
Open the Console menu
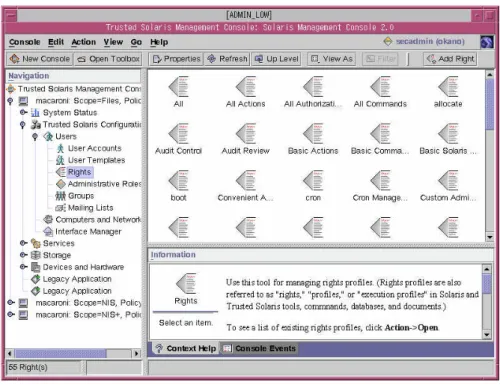[25, 42]
